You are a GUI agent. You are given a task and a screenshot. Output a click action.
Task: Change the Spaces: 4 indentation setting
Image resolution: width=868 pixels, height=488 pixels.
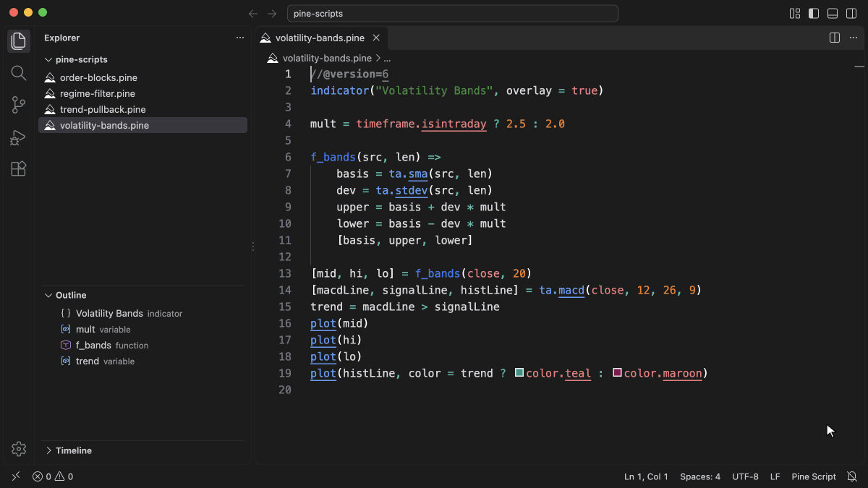pos(700,476)
